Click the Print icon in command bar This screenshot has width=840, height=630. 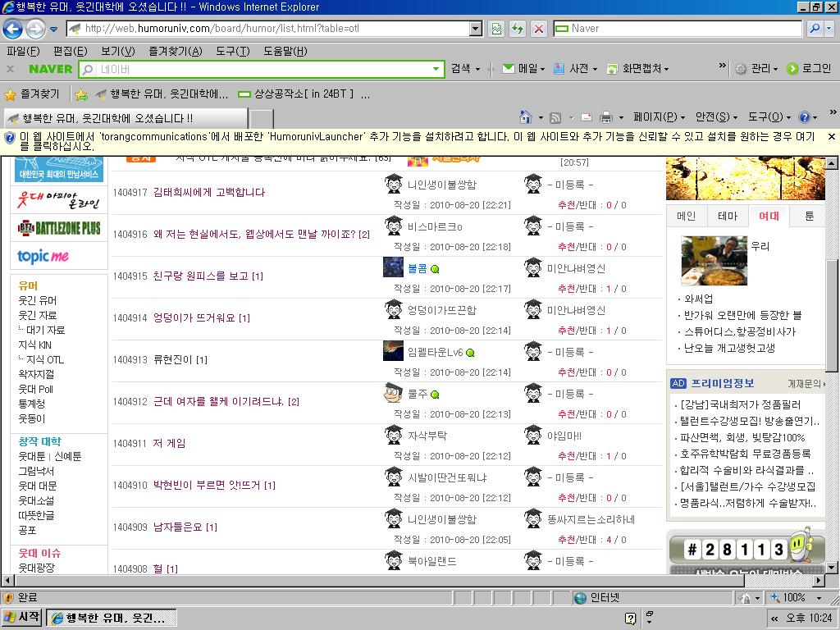[x=606, y=117]
